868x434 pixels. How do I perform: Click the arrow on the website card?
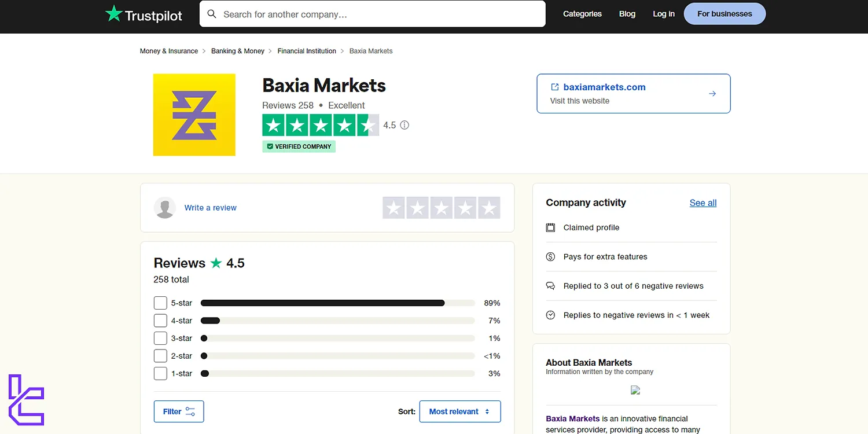pos(712,93)
